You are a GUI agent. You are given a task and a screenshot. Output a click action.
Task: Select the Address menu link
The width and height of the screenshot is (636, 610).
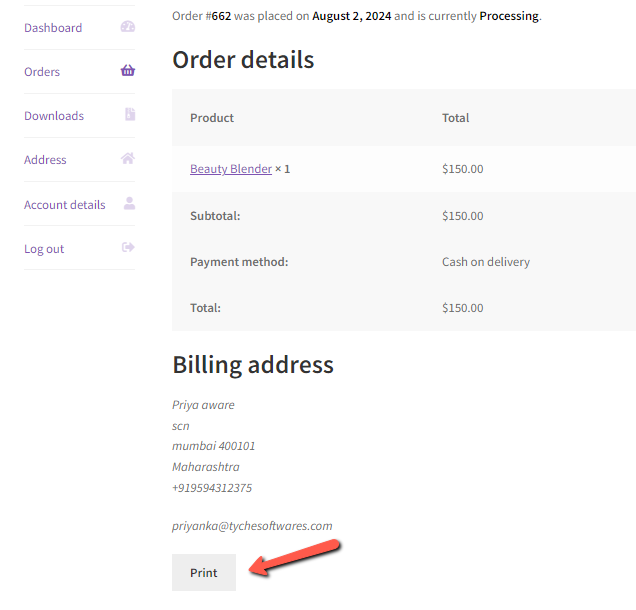pos(45,160)
